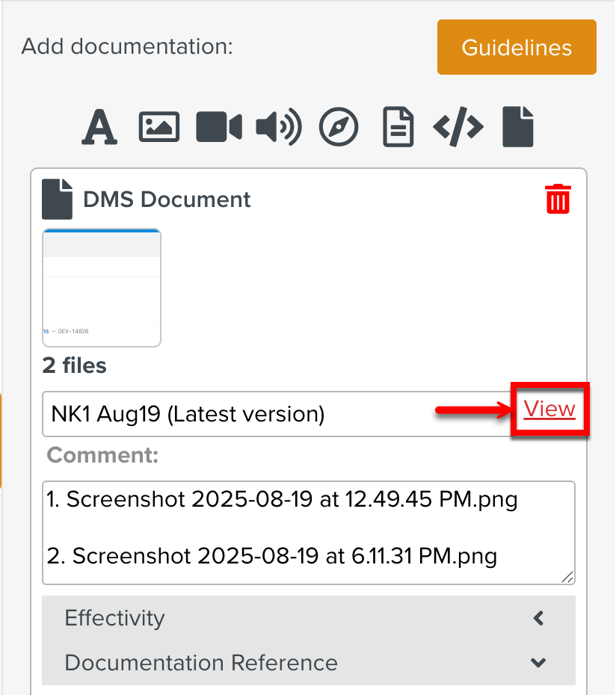Add video documentation via camera icon
The width and height of the screenshot is (616, 695).
point(219,127)
